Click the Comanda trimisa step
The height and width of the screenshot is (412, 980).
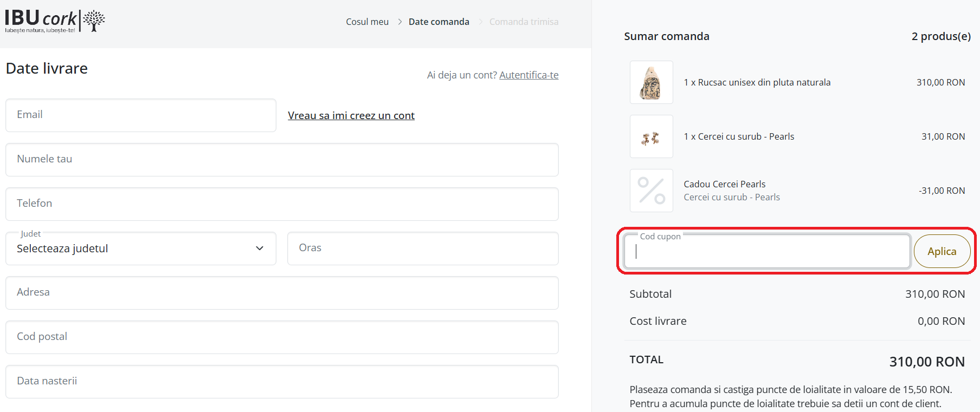tap(524, 22)
